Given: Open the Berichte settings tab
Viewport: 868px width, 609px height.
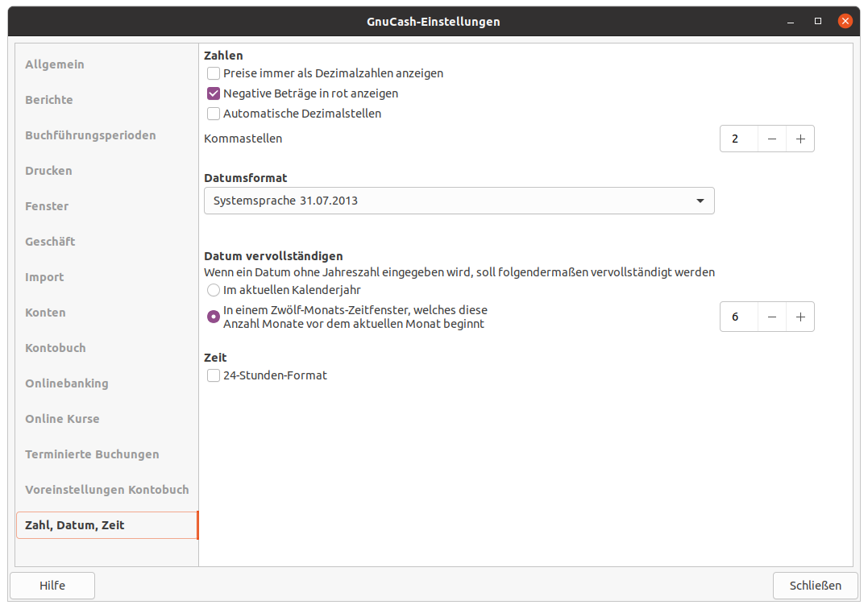Looking at the screenshot, I should (49, 100).
